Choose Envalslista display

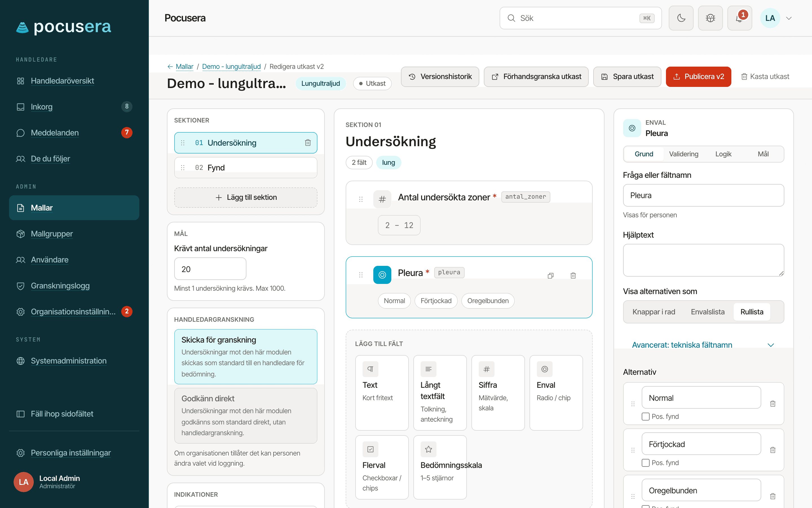(708, 312)
